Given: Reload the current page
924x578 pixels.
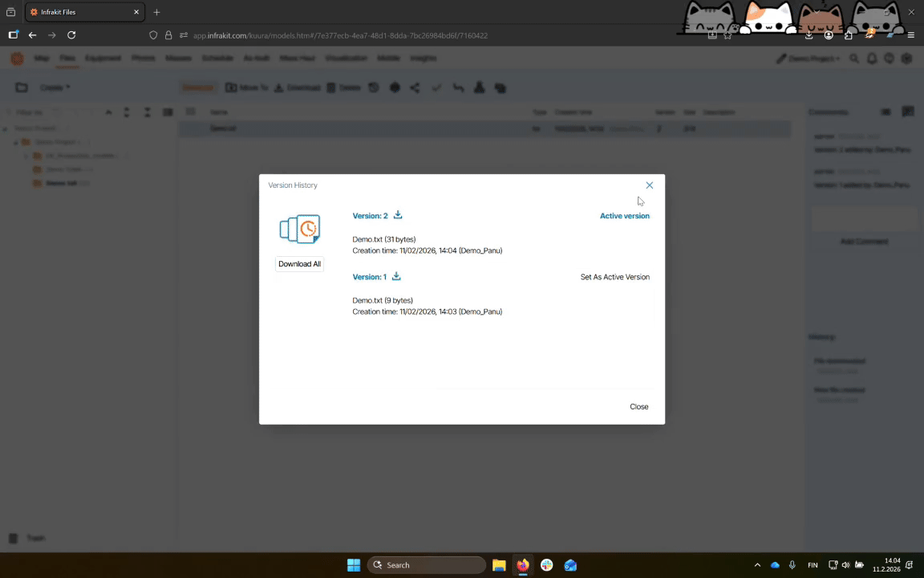Looking at the screenshot, I should pos(71,35).
